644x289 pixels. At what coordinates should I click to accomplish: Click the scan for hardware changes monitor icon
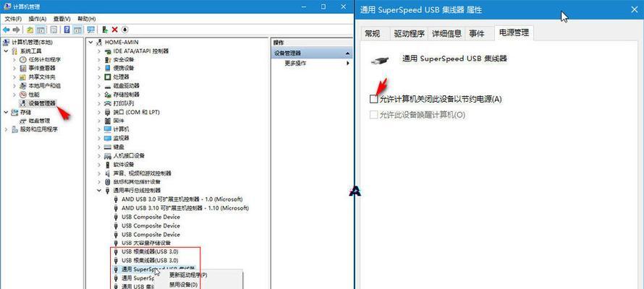pos(90,30)
